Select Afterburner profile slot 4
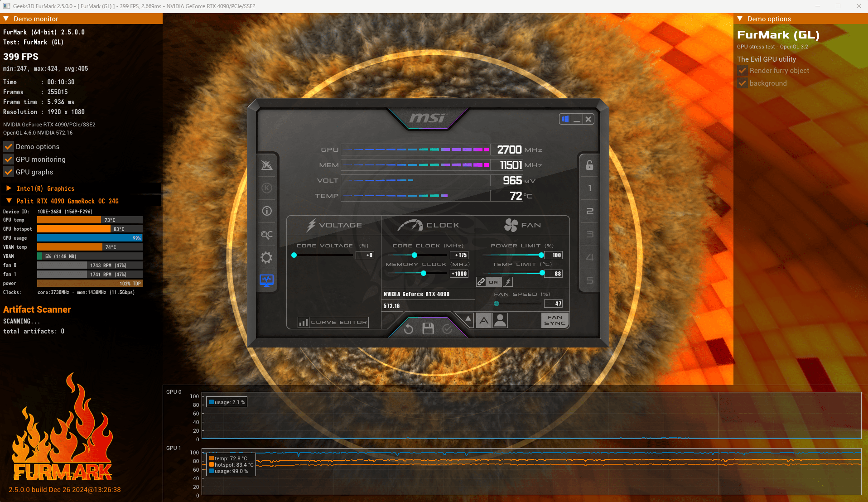868x502 pixels. (589, 257)
